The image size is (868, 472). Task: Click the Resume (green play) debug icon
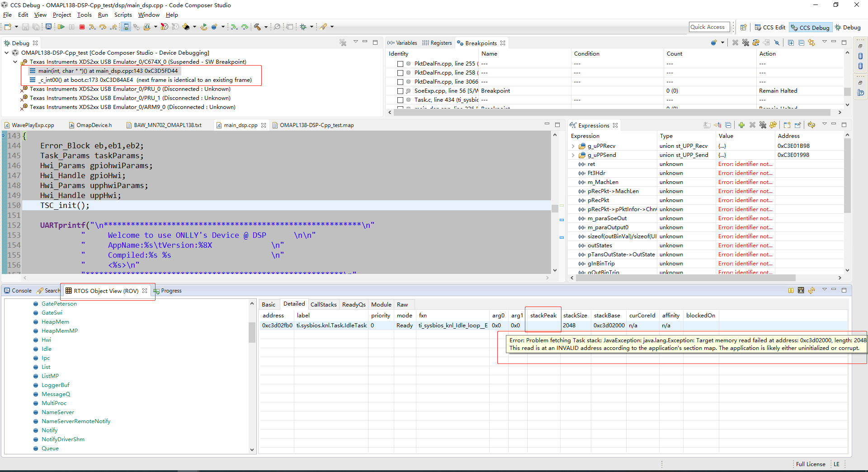pos(61,27)
